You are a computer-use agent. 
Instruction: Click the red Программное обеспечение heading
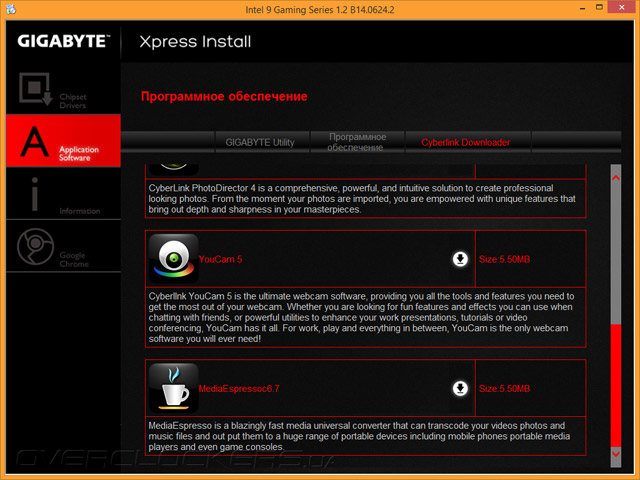coord(224,96)
